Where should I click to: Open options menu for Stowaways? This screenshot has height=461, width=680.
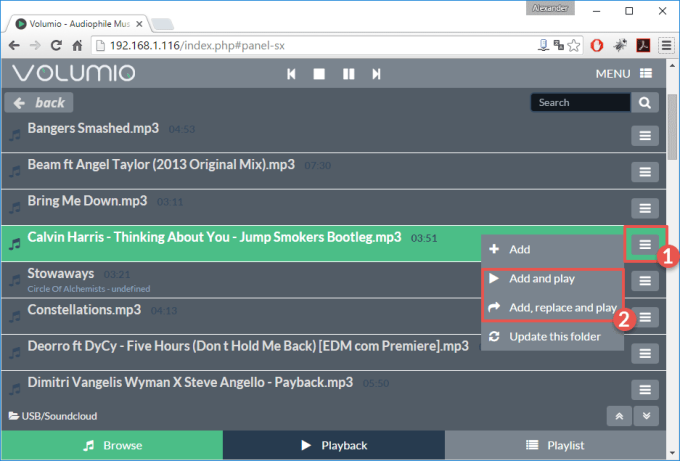[x=645, y=281]
